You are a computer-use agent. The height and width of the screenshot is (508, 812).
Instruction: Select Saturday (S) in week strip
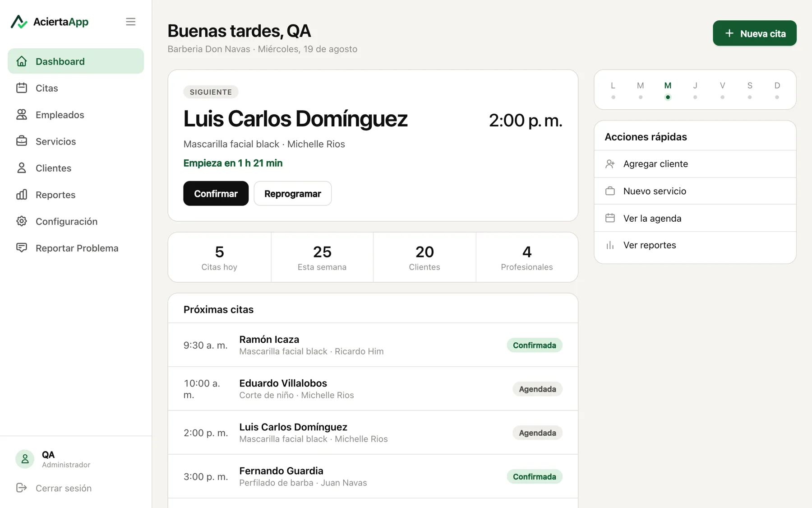(x=750, y=90)
